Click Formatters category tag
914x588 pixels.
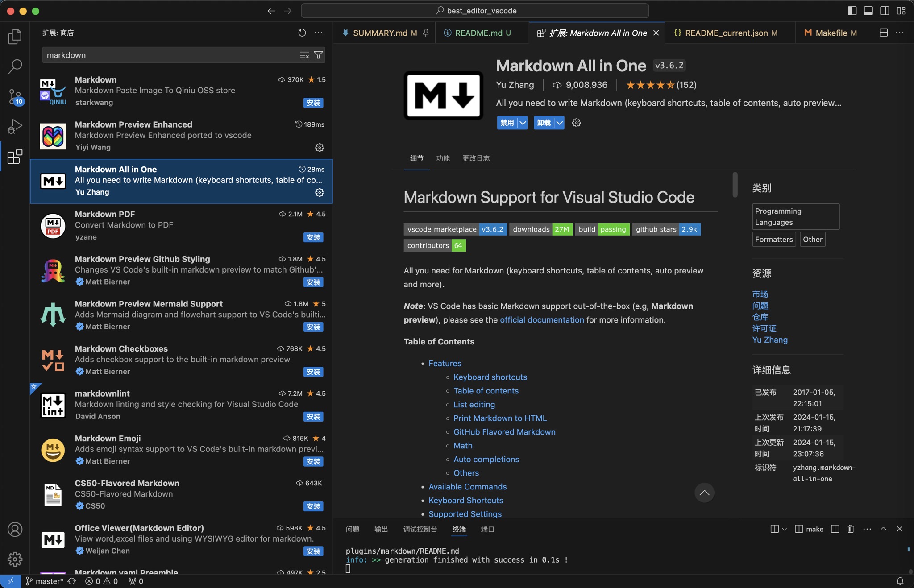774,240
